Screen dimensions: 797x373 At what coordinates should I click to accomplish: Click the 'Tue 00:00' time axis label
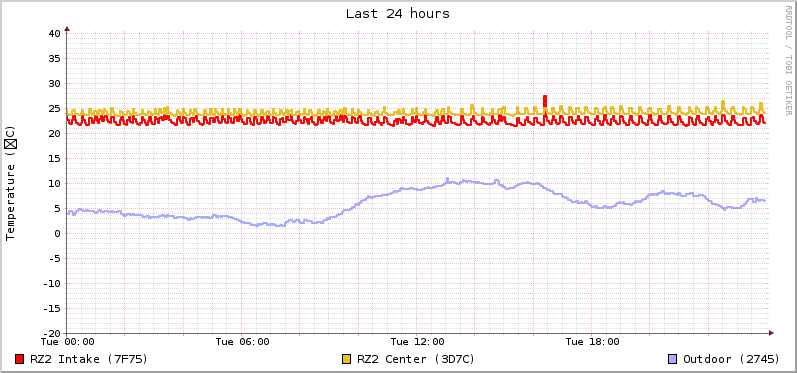pos(68,341)
